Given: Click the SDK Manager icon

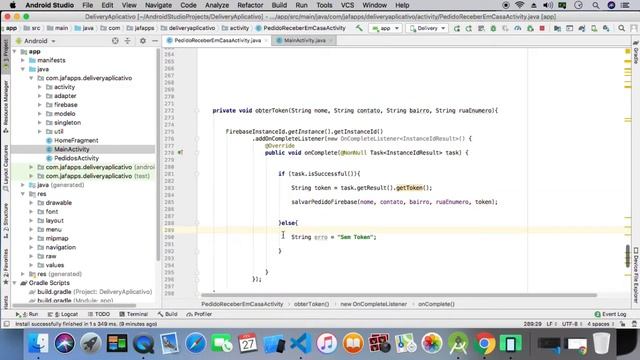Looking at the screenshot, I should pos(606,28).
